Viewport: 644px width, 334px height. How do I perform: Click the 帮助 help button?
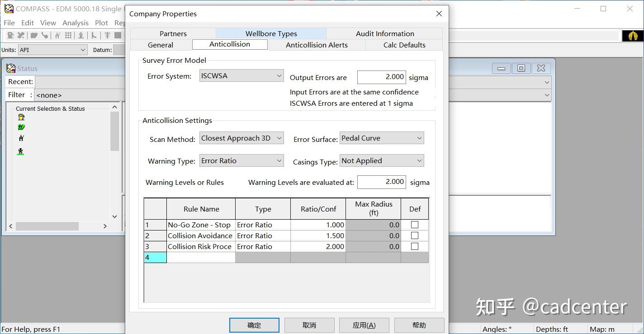(419, 325)
